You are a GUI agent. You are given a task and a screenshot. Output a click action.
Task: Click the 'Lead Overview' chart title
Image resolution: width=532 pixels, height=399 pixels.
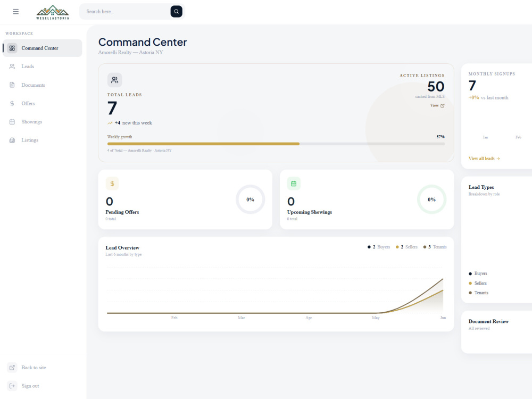(122, 248)
